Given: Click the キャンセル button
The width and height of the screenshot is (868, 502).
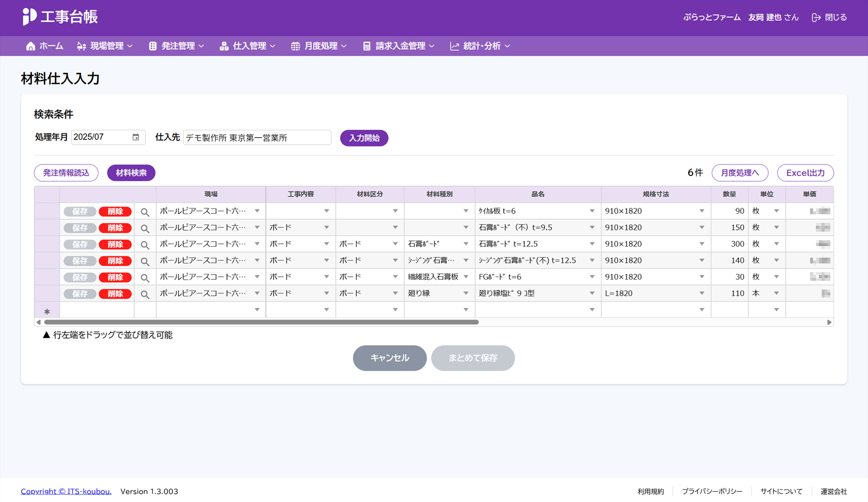Looking at the screenshot, I should pos(389,358).
